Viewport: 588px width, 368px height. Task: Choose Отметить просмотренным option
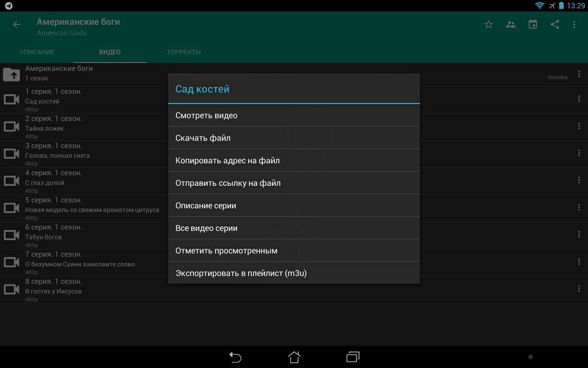click(294, 251)
